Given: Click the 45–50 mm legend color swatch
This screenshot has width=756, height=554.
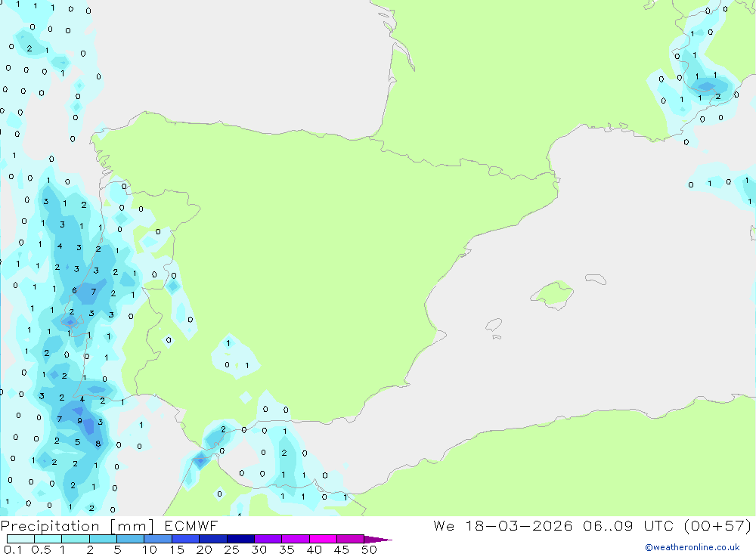Looking at the screenshot, I should 351,539.
